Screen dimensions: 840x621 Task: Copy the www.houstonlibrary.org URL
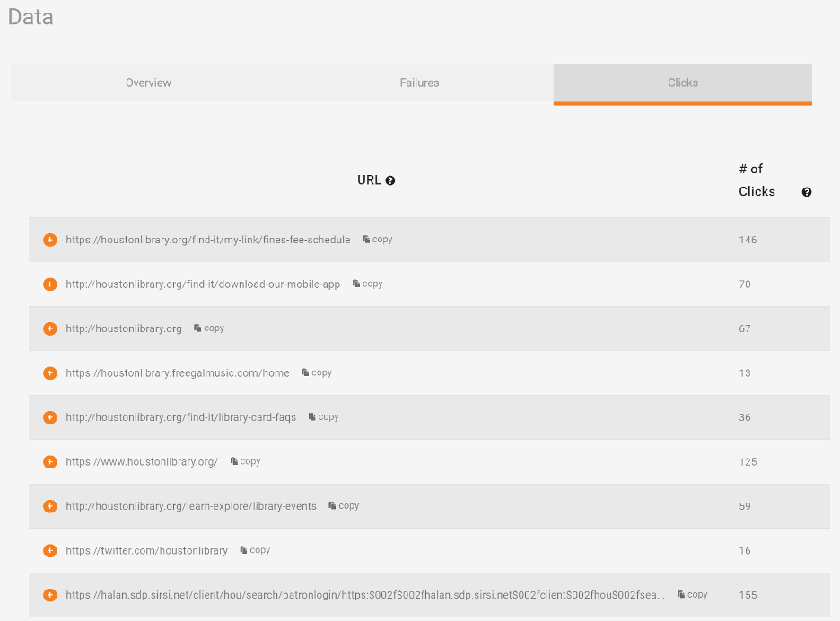click(246, 461)
